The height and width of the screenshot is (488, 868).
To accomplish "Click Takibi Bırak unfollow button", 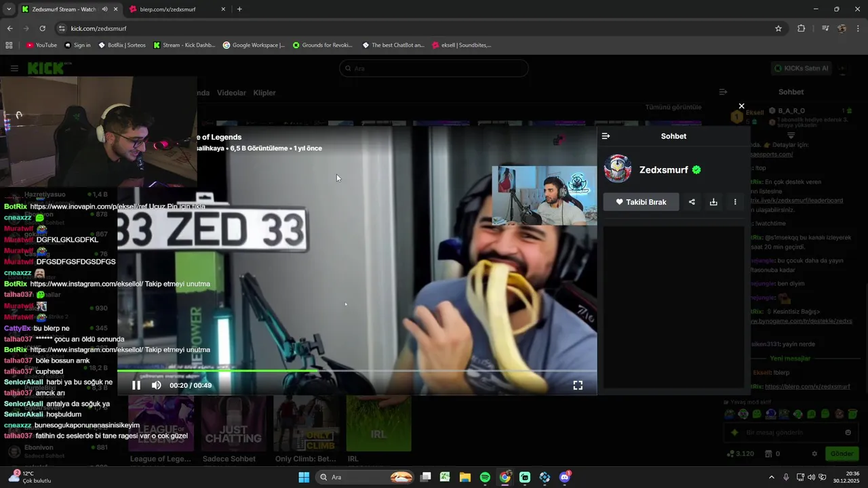I will tap(641, 202).
